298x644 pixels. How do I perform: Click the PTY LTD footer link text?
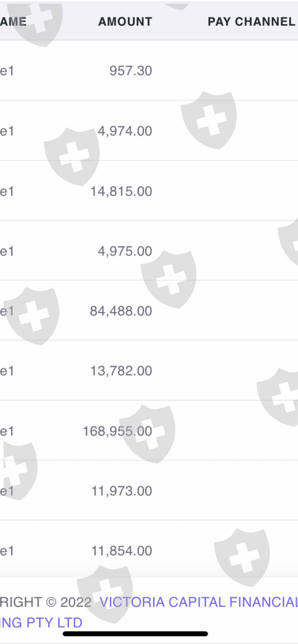coord(41,622)
